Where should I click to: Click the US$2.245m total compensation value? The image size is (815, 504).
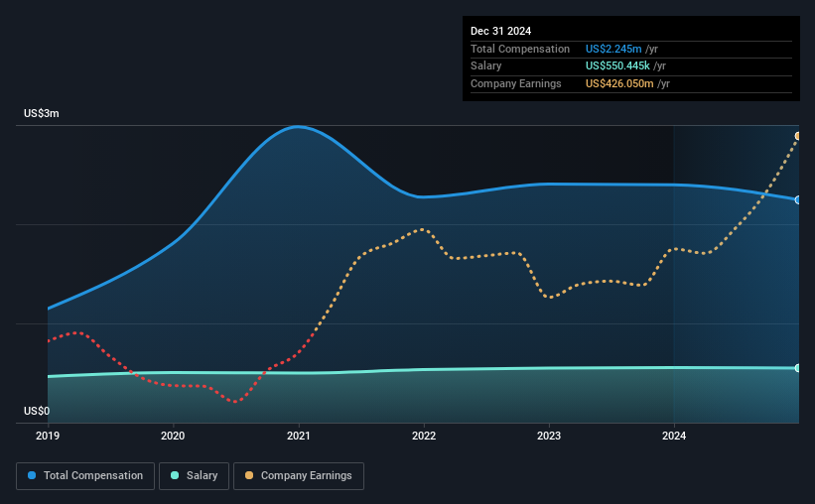click(613, 49)
